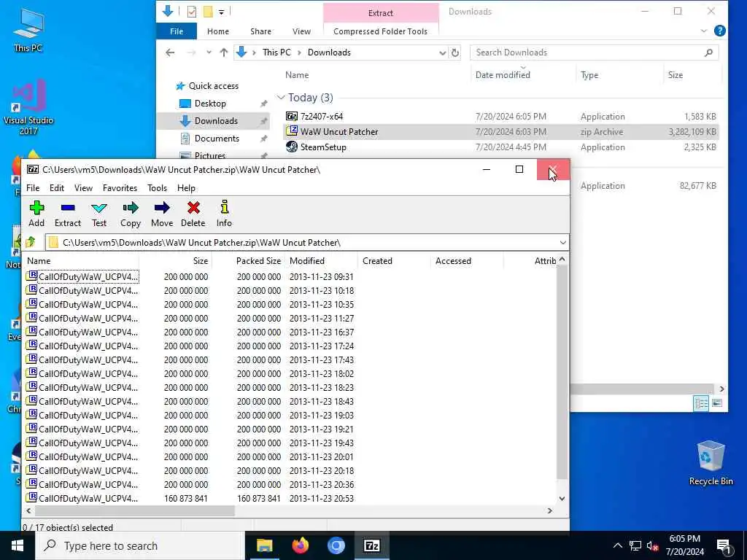
Task: Expand the 7-Zip address path dropdown
Action: (562, 242)
